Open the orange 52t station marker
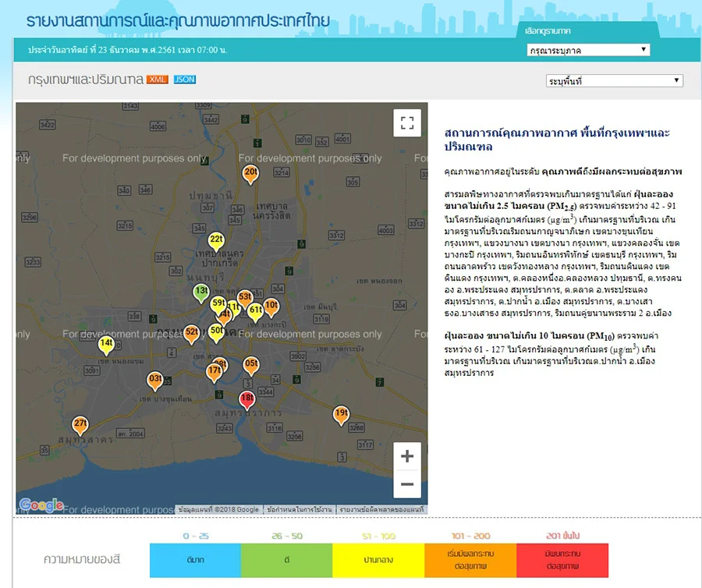Screen dimensions: 702x588 (192, 333)
